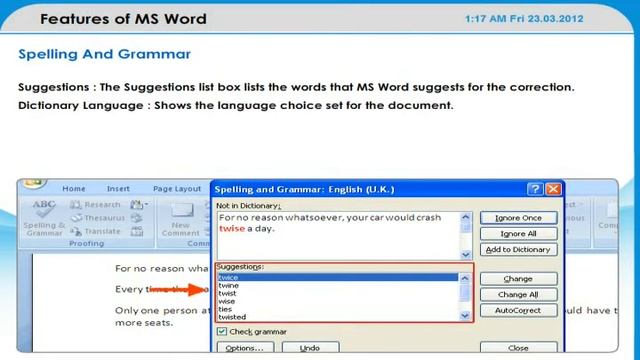Click the Spelling & Grammar ABC icon
Viewport: 640px width, 360px height.
click(x=44, y=209)
